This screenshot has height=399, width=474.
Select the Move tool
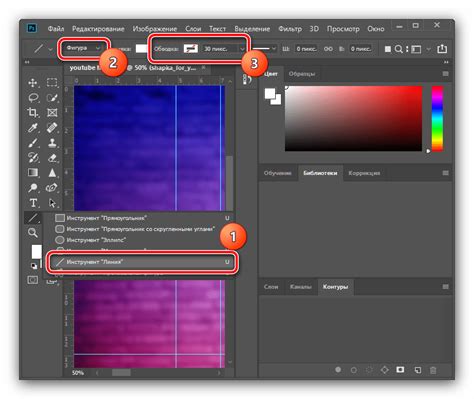[x=33, y=83]
